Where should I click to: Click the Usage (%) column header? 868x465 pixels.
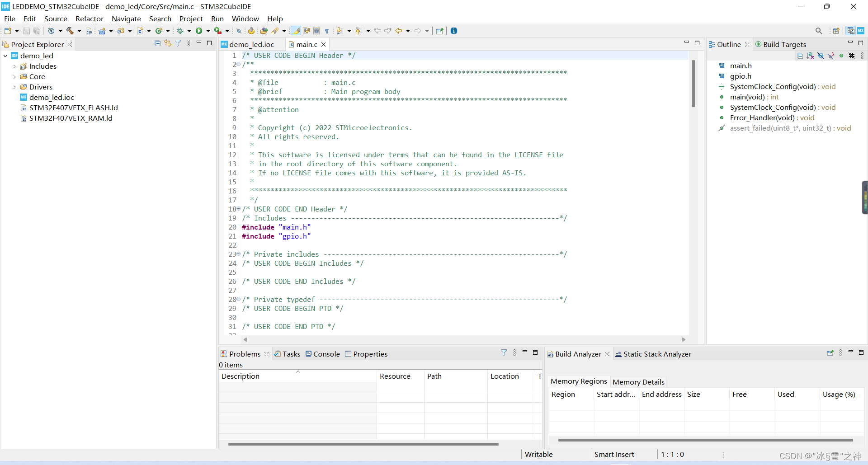pyautogui.click(x=842, y=395)
